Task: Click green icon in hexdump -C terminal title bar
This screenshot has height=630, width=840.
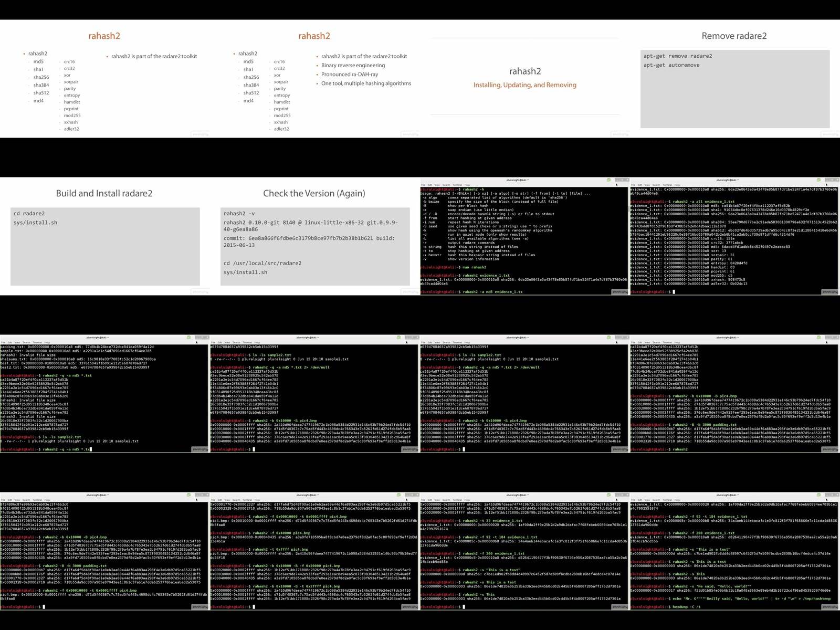Action: point(818,495)
